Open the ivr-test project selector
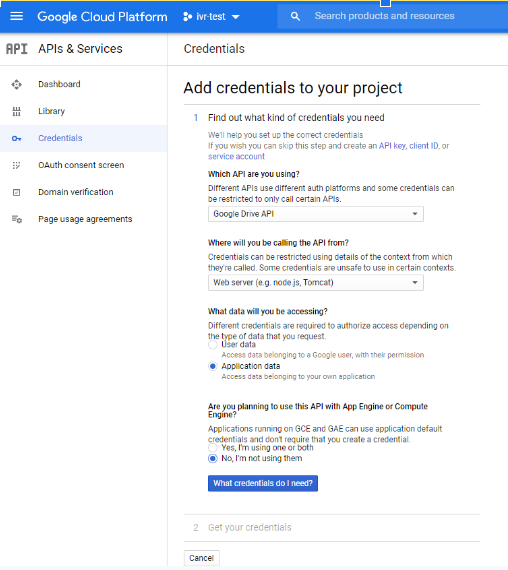Screen dimensions: 508x570 tap(211, 17)
